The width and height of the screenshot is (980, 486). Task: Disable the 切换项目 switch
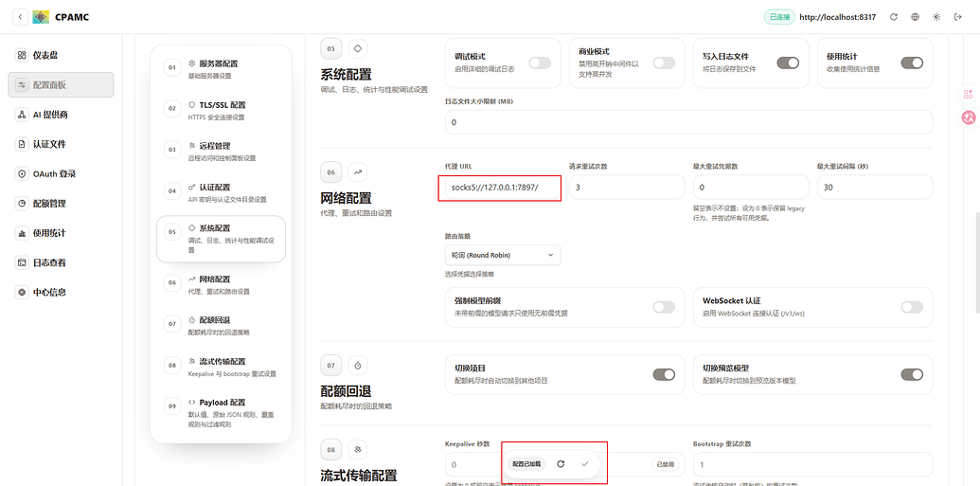pyautogui.click(x=664, y=374)
